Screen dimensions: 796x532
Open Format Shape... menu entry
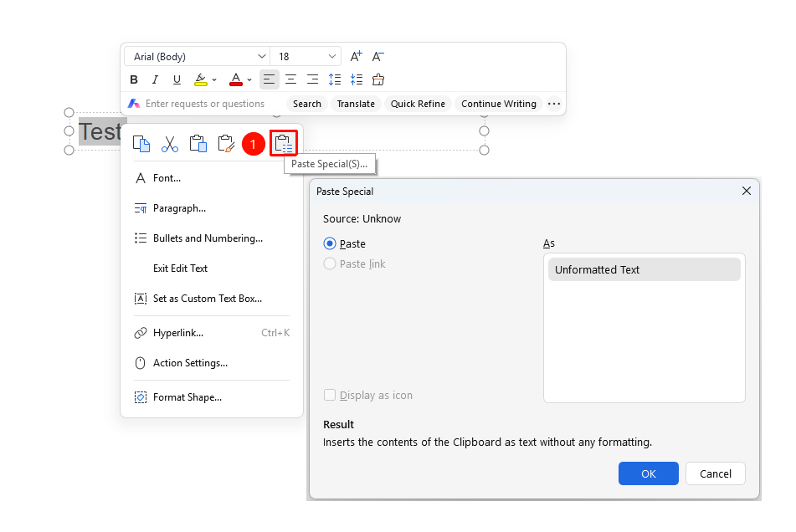click(211, 397)
